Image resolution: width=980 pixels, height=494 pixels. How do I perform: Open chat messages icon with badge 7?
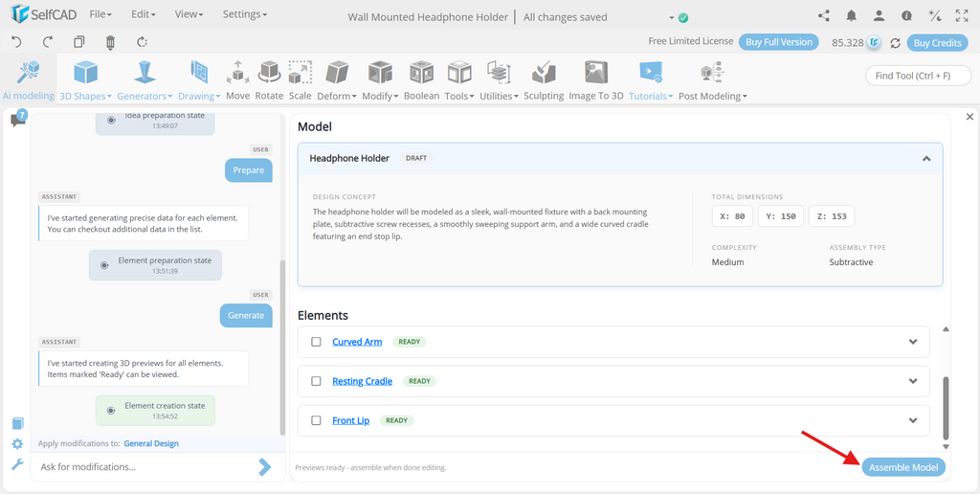pyautogui.click(x=18, y=119)
